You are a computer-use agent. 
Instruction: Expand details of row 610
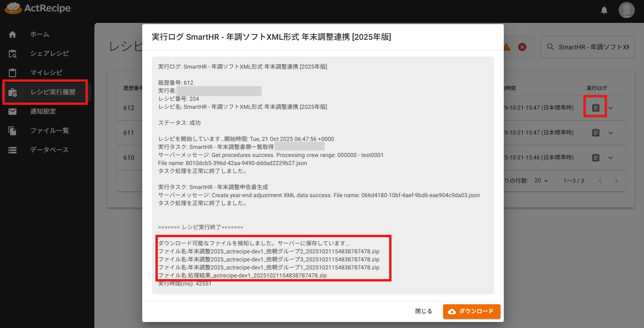tap(611, 158)
